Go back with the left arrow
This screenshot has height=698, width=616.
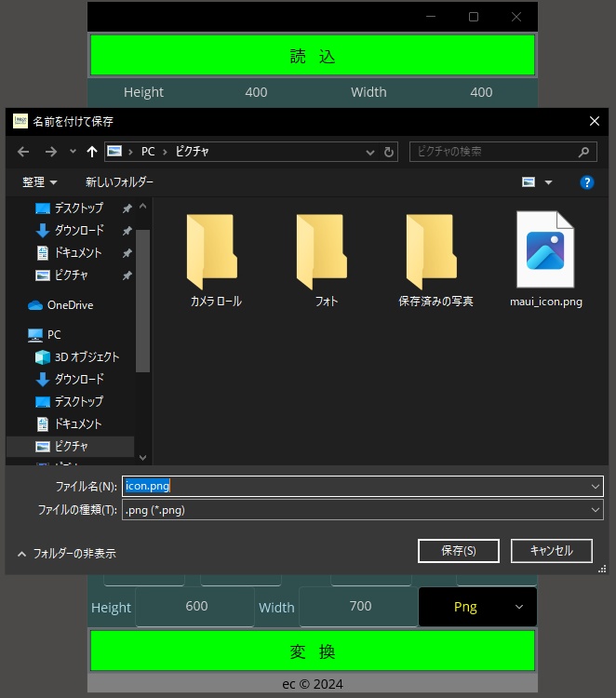[x=23, y=152]
